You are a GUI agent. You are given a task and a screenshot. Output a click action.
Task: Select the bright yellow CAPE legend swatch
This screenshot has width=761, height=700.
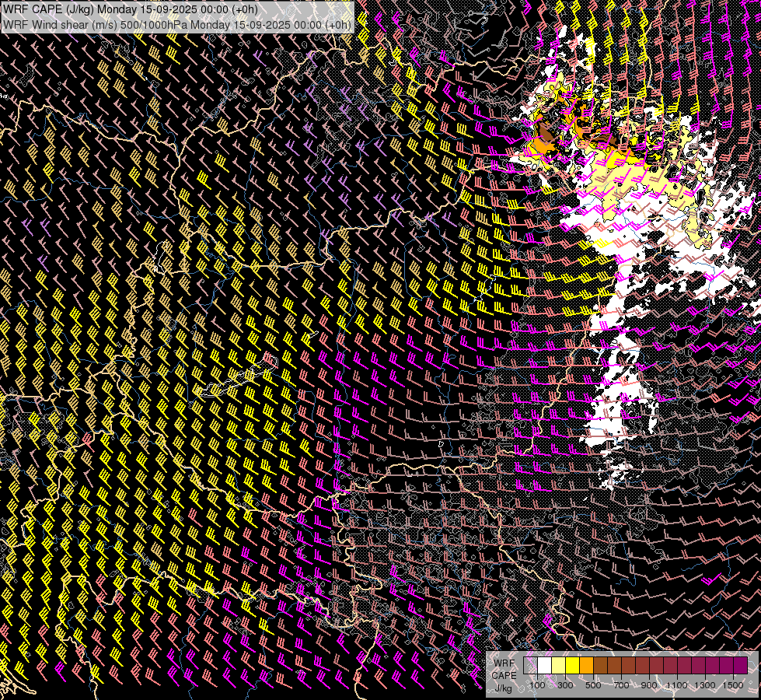[572, 666]
